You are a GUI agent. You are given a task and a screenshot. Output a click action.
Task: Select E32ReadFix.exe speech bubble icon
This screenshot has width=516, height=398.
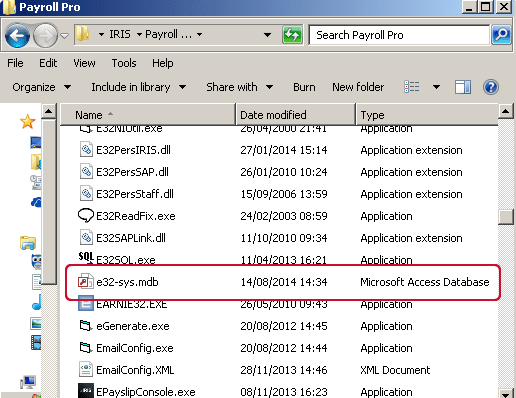86,215
